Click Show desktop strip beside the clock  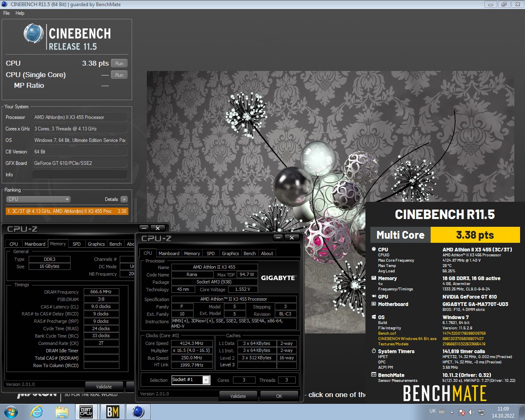coord(522,412)
